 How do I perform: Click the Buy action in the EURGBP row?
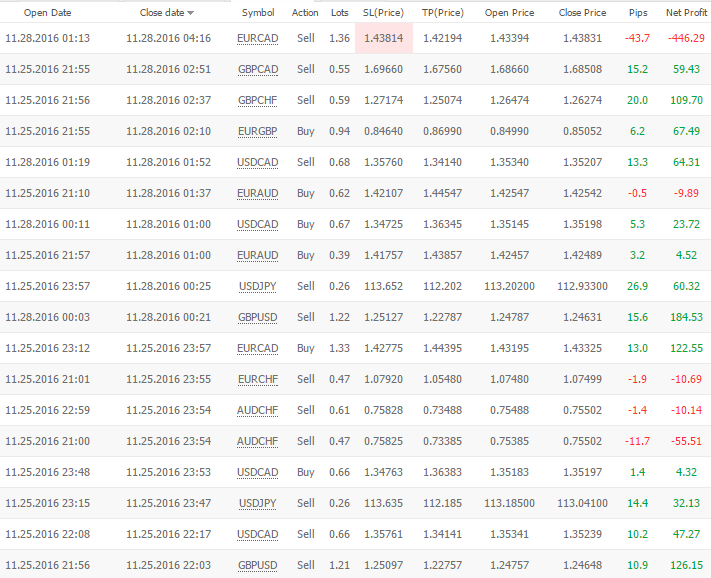(x=306, y=131)
